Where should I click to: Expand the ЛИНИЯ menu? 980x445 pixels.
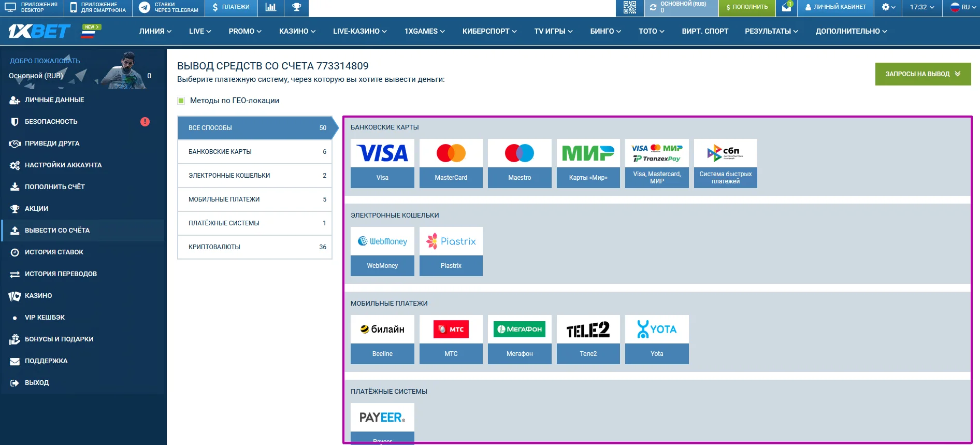click(x=155, y=31)
